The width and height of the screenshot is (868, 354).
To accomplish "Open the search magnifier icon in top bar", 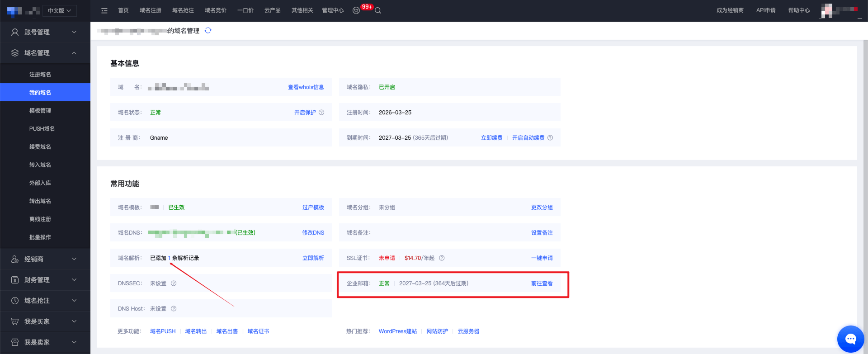I will pos(378,10).
